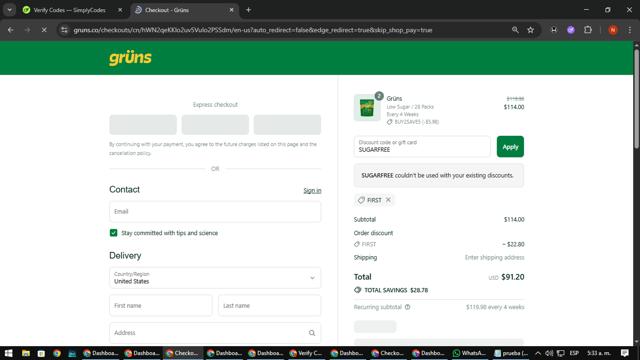Show hidden system tray icons
The image size is (640, 360).
pos(538,353)
